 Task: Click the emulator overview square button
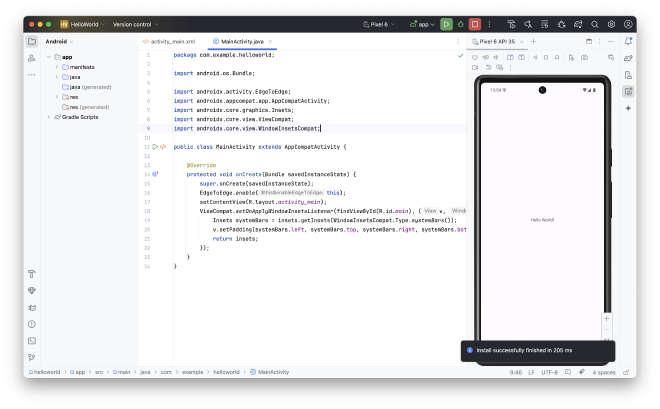point(557,57)
